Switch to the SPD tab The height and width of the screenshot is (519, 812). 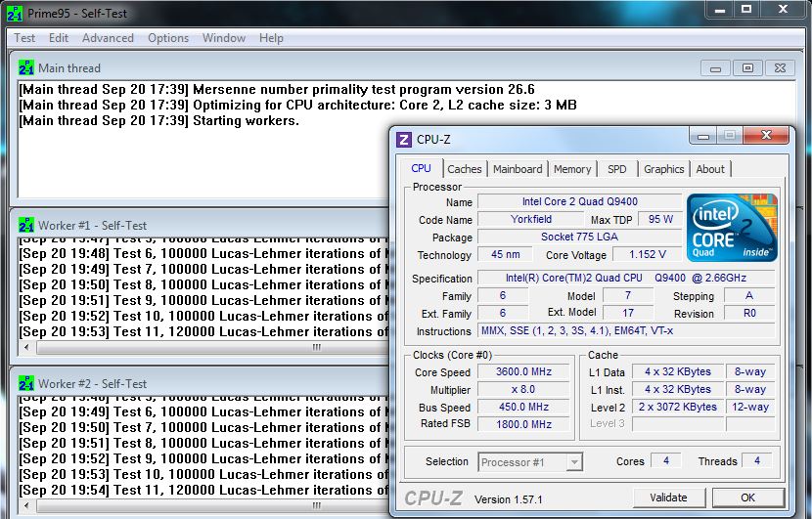click(x=616, y=169)
